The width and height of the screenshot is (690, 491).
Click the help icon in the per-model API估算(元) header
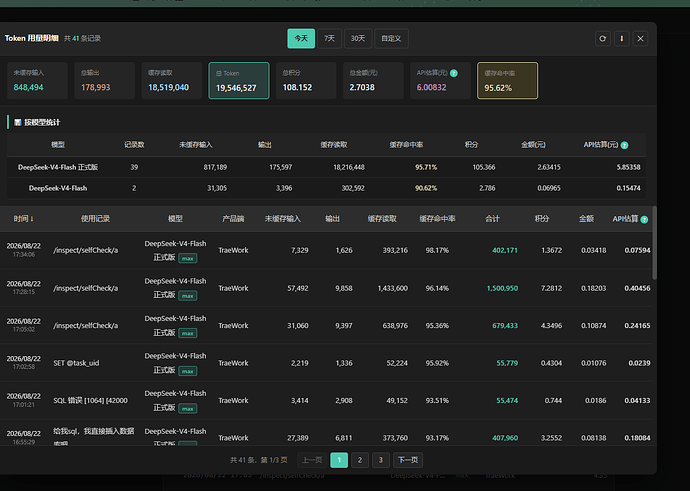point(624,145)
